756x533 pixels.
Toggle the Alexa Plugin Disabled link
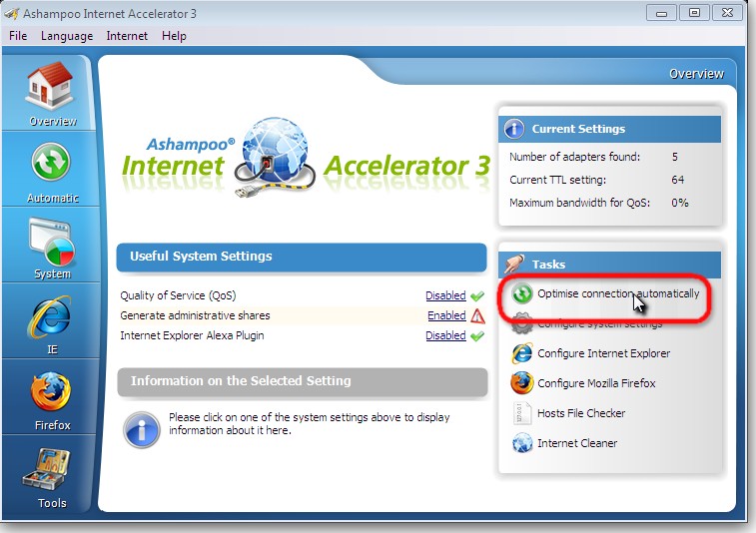click(445, 335)
